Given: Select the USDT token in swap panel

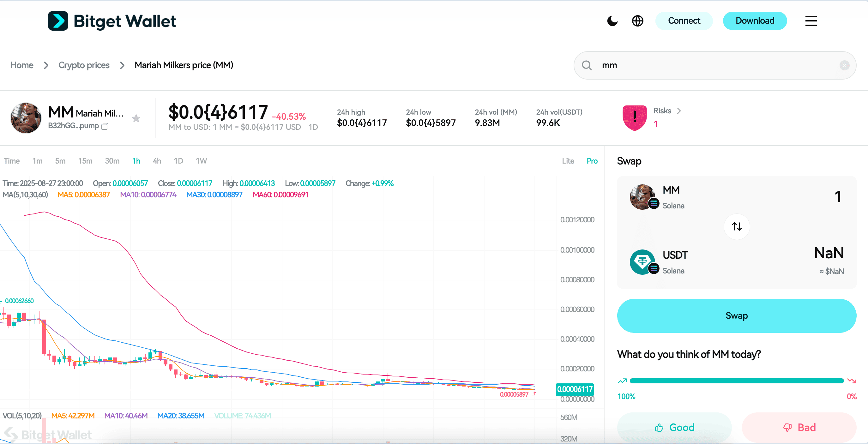Looking at the screenshot, I should (659, 262).
